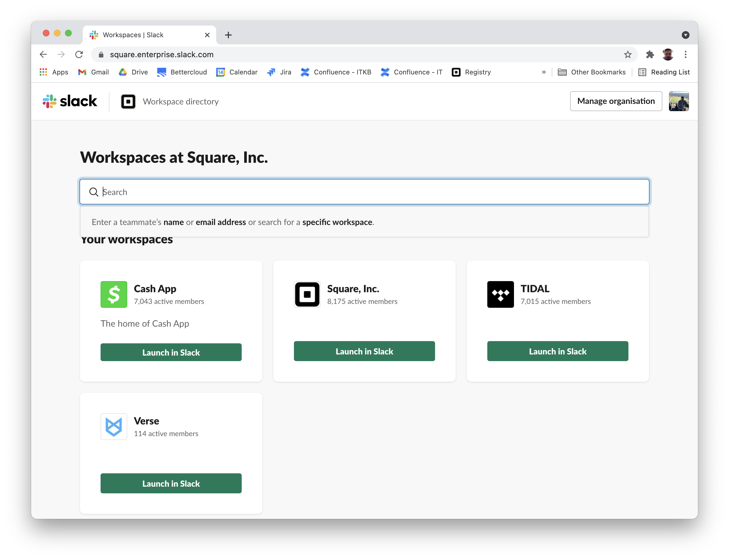Close the Workspaces | Slack tab

coord(207,35)
